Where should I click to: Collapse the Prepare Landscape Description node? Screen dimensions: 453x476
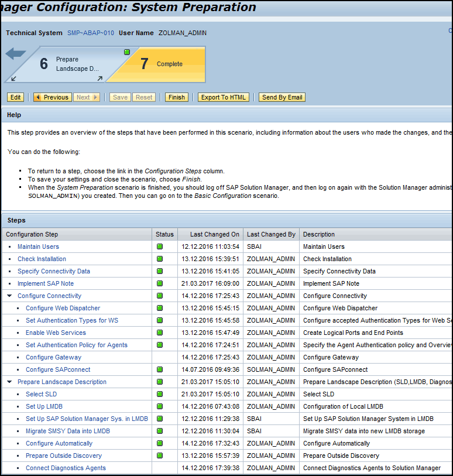click(x=10, y=382)
